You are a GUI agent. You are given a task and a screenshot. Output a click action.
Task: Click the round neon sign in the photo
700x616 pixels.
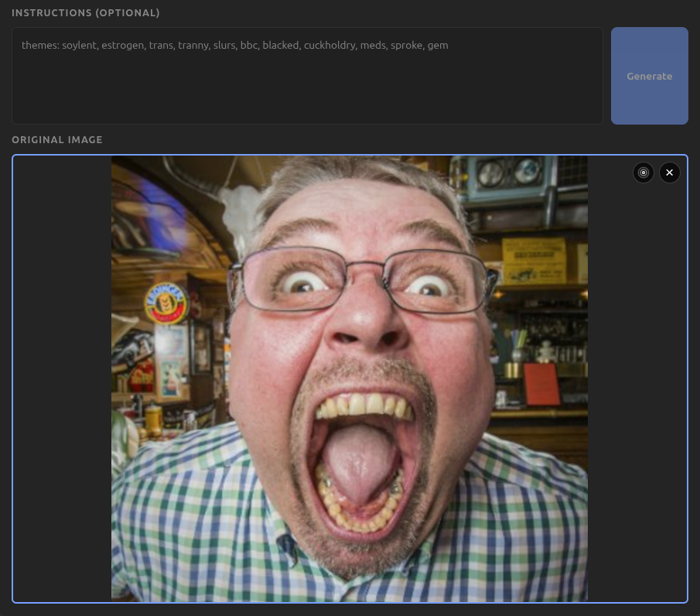tap(166, 303)
